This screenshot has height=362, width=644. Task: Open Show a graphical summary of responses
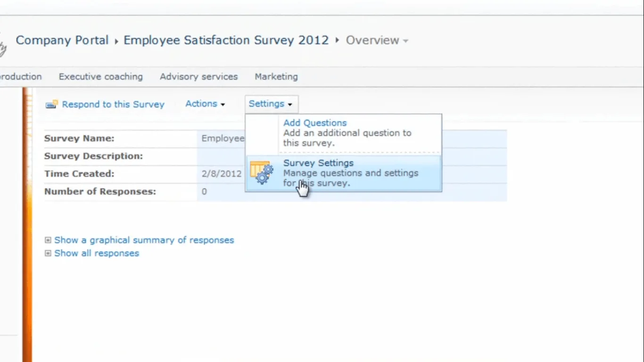144,240
